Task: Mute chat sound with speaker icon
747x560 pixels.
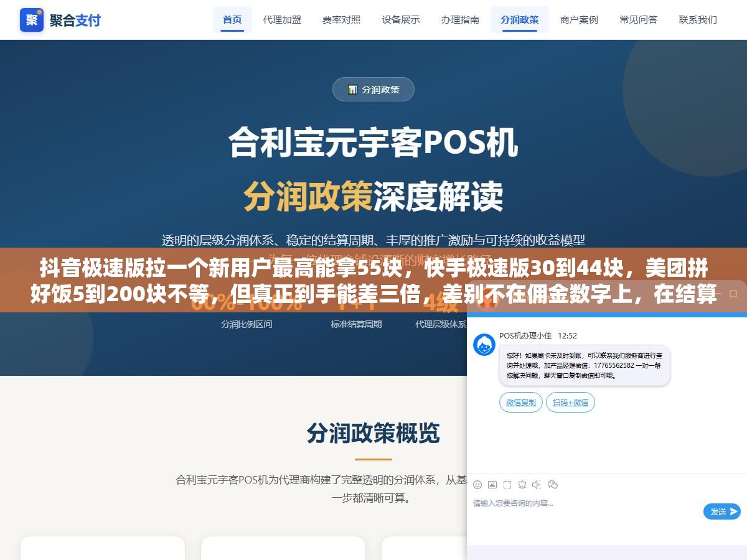Action: (x=537, y=484)
